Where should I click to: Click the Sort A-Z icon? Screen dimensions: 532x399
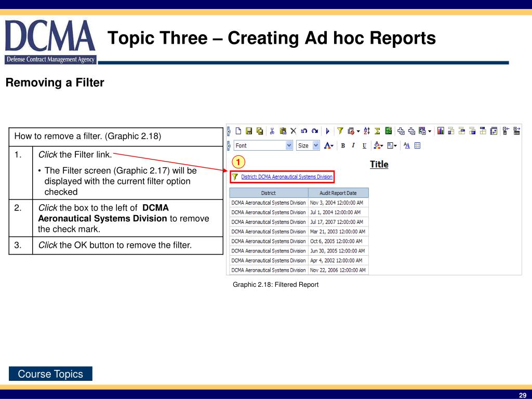pyautogui.click(x=367, y=131)
